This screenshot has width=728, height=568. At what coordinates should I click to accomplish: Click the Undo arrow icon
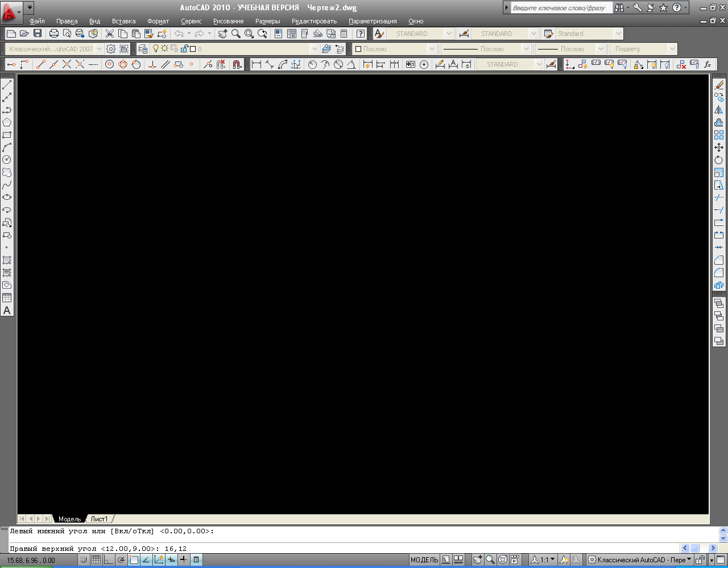(x=179, y=34)
